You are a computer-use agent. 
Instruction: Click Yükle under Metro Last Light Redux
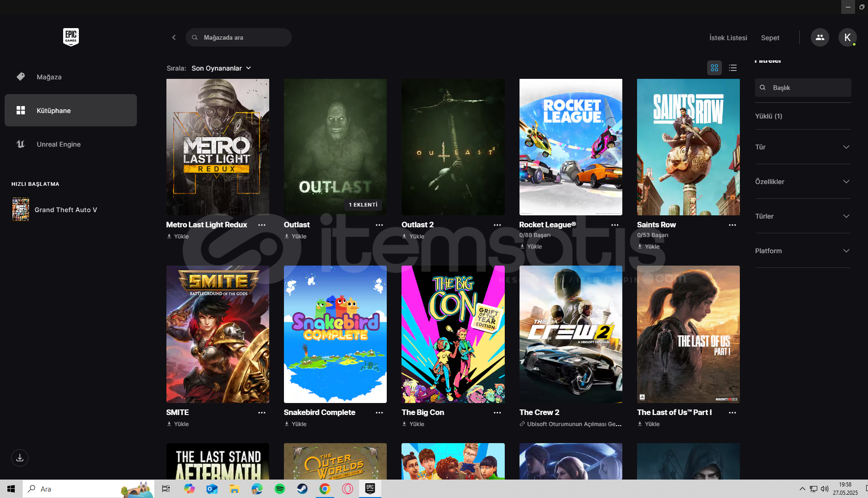178,237
